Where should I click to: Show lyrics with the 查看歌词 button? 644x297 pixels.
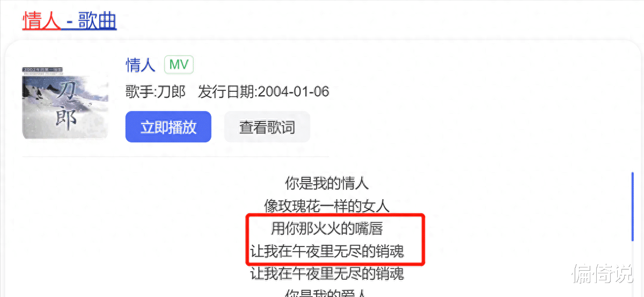click(267, 127)
